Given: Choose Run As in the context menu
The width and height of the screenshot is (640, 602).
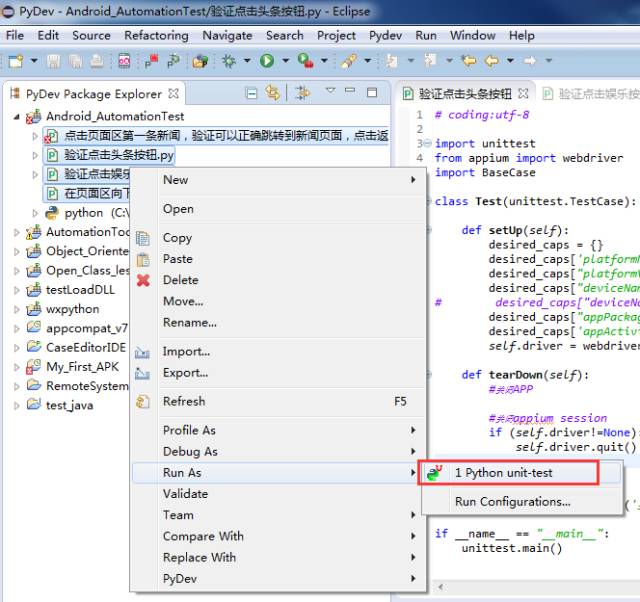Looking at the screenshot, I should coord(279,473).
